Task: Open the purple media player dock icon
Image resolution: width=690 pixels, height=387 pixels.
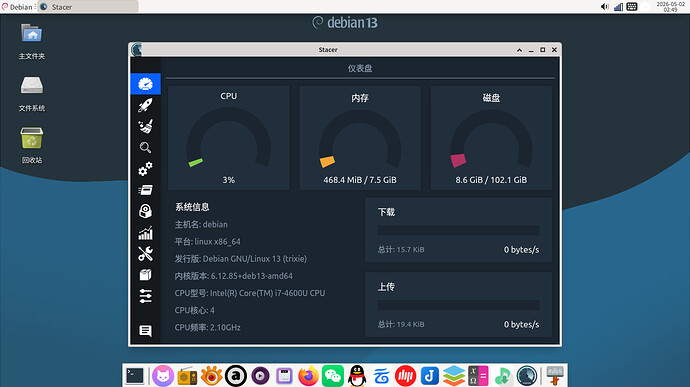Action: [x=260, y=376]
